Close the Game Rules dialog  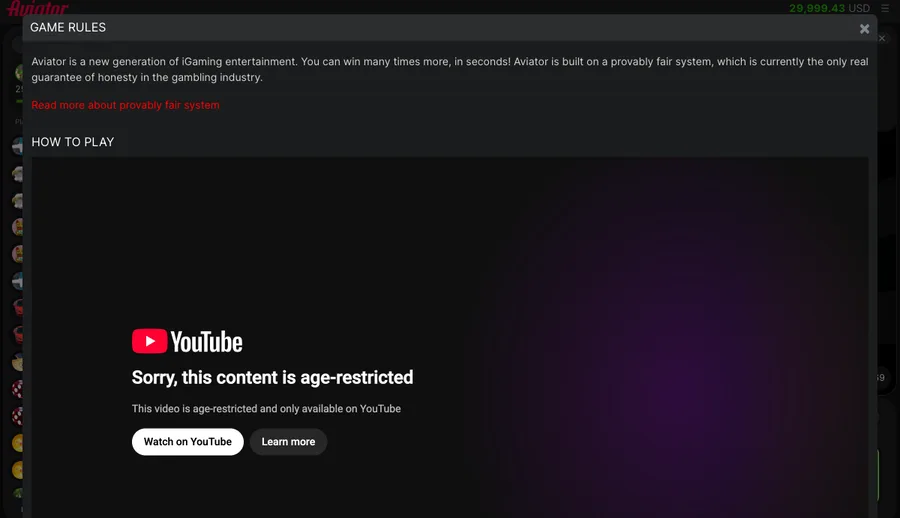pyautogui.click(x=864, y=29)
